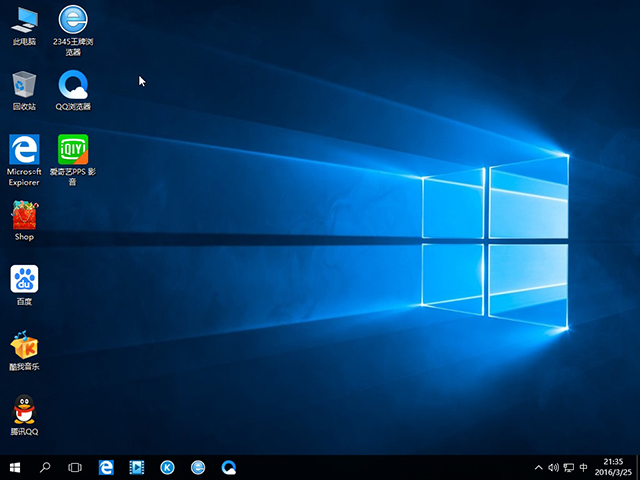Switch input method via 中 indicator
The image size is (640, 480).
tap(583, 467)
